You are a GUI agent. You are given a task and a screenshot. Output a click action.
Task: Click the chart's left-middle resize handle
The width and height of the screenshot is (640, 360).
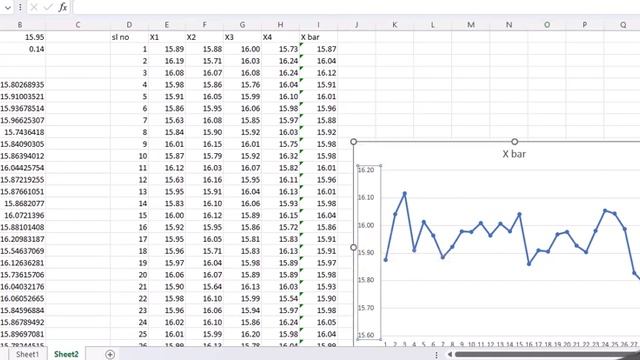point(353,247)
